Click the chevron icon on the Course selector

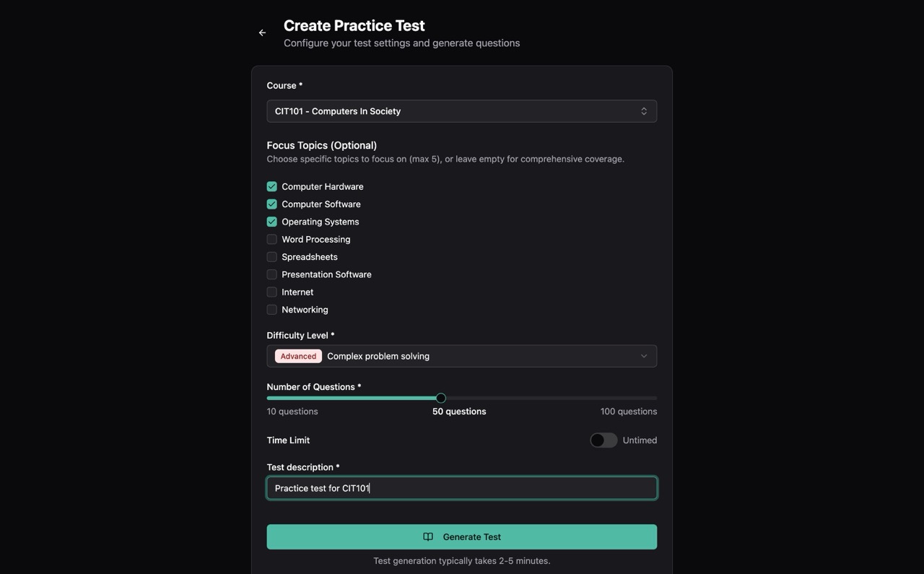pos(643,110)
